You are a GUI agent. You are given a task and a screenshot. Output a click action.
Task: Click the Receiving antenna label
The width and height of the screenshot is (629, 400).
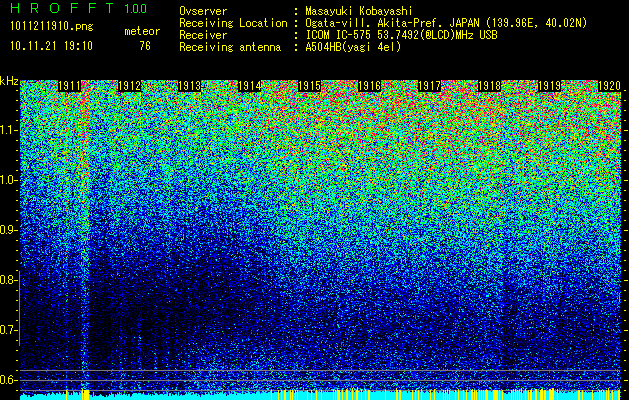pos(230,47)
